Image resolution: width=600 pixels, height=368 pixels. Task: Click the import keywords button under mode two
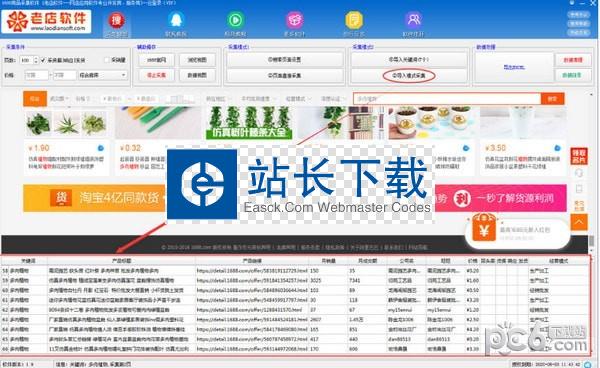point(409,60)
